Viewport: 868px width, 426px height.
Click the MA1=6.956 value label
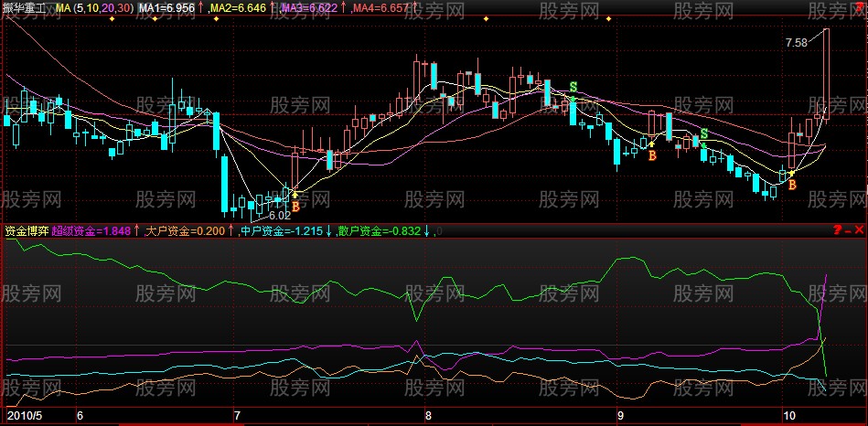pos(167,7)
